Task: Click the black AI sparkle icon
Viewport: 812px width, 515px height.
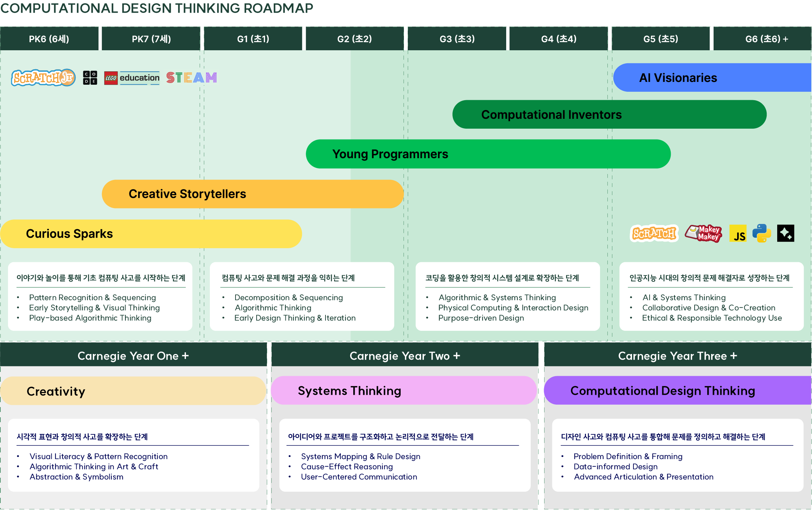Action: point(785,233)
